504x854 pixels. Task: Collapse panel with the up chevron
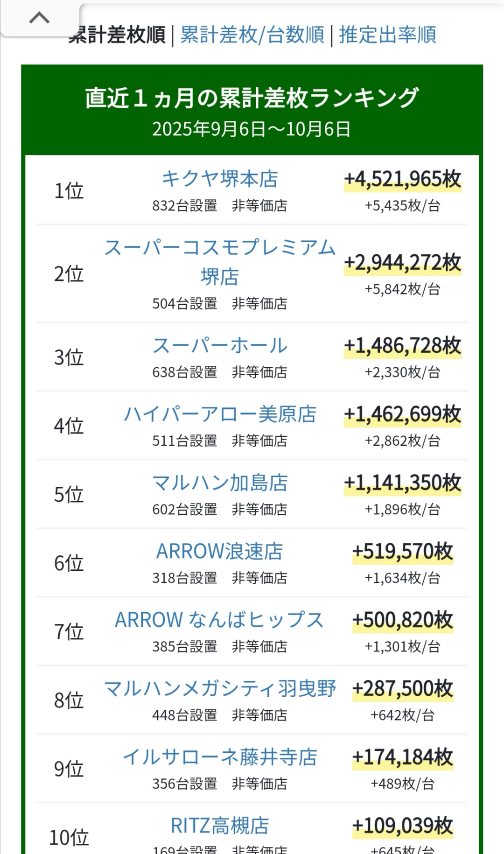tap(39, 18)
